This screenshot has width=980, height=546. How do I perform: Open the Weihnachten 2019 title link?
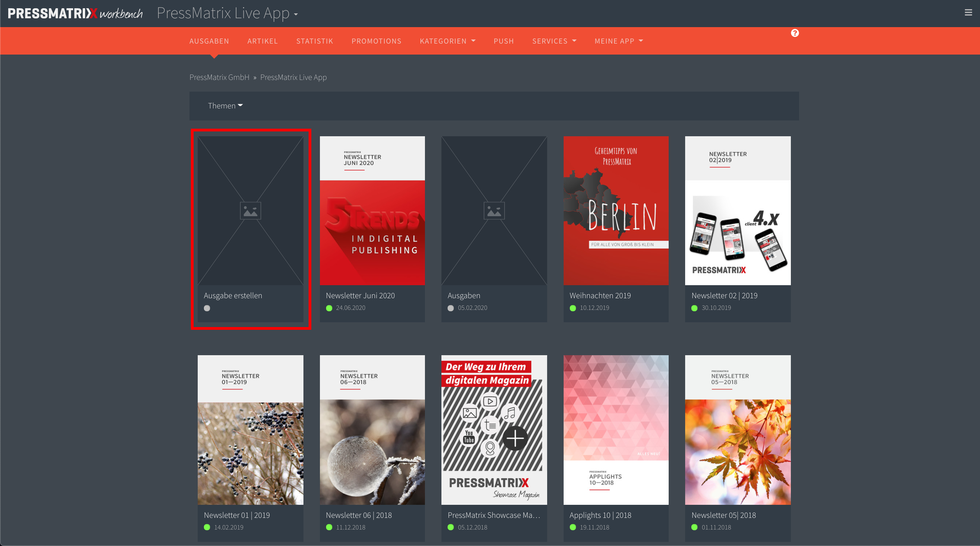[x=600, y=295]
